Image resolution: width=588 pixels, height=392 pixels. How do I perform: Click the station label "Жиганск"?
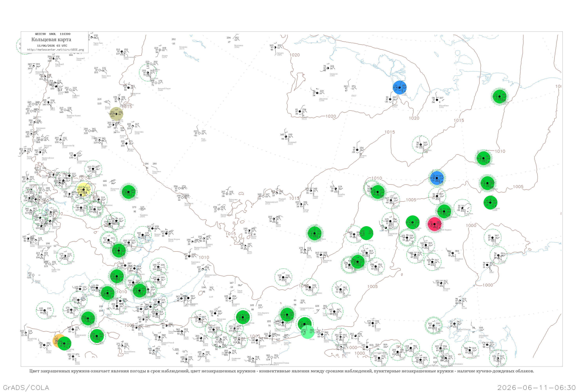click(x=363, y=155)
